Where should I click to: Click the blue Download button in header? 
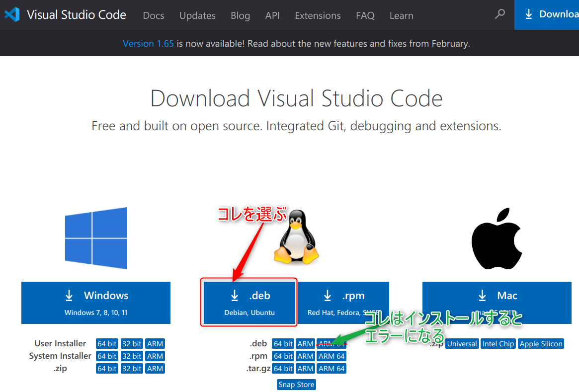547,15
